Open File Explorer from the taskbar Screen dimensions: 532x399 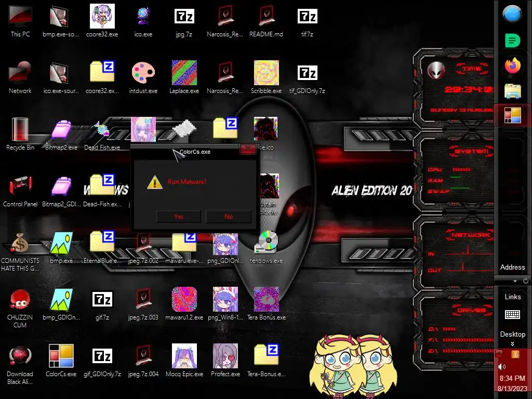point(512,91)
